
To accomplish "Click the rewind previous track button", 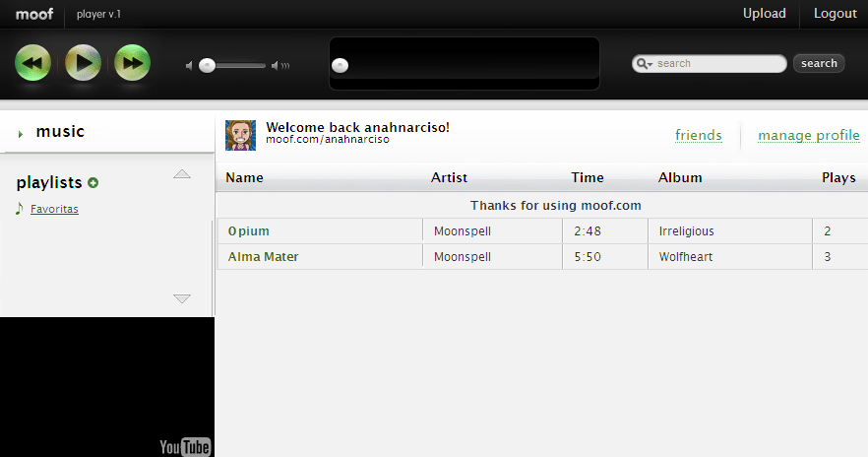I will pos(32,63).
